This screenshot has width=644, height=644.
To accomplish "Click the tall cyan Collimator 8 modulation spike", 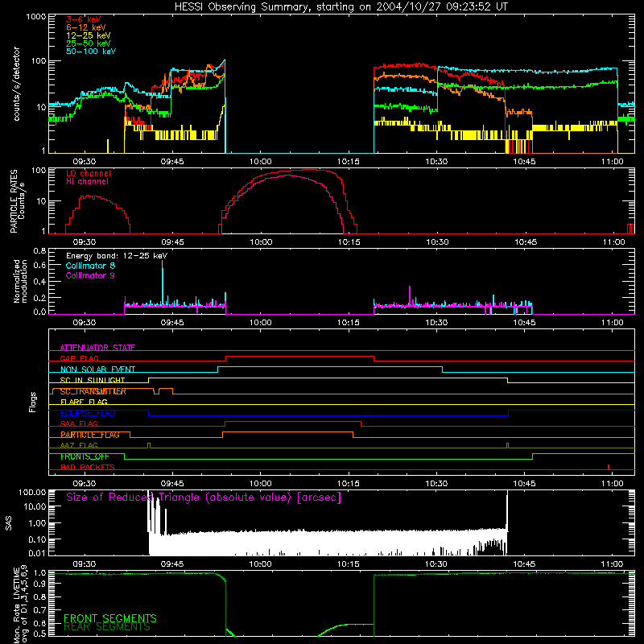I will coord(163,283).
